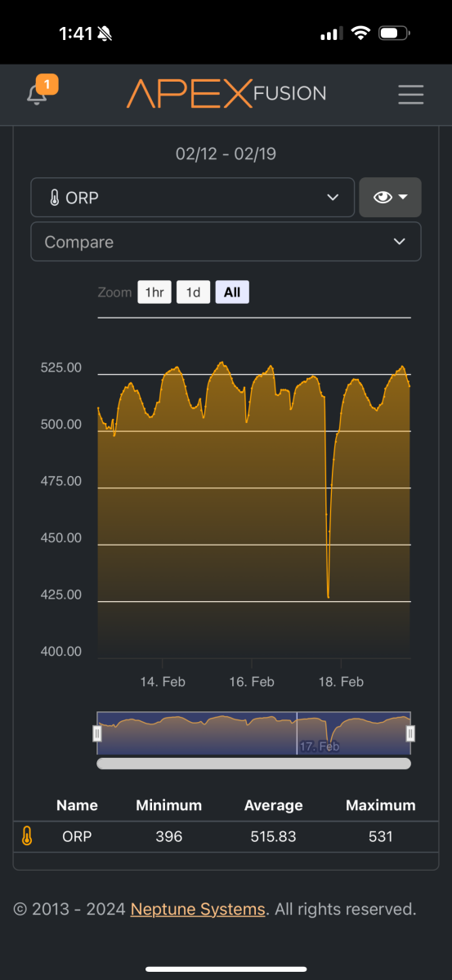Image resolution: width=452 pixels, height=980 pixels.
Task: Click the 18. Feb axis label
Action: click(x=341, y=682)
